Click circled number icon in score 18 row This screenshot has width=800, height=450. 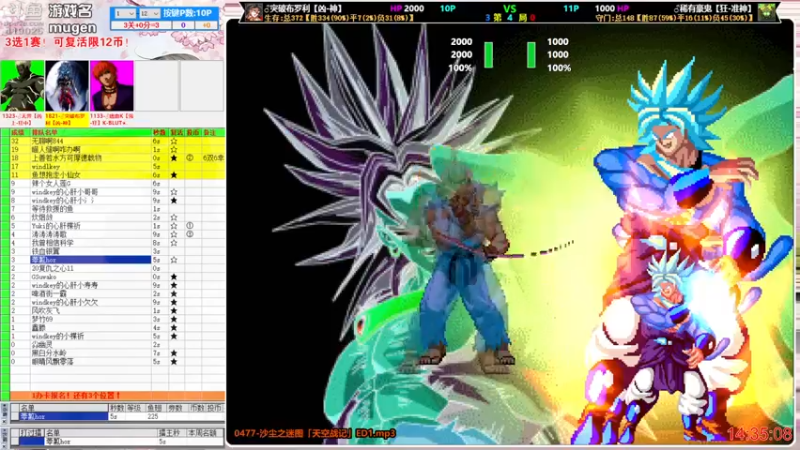click(x=190, y=158)
